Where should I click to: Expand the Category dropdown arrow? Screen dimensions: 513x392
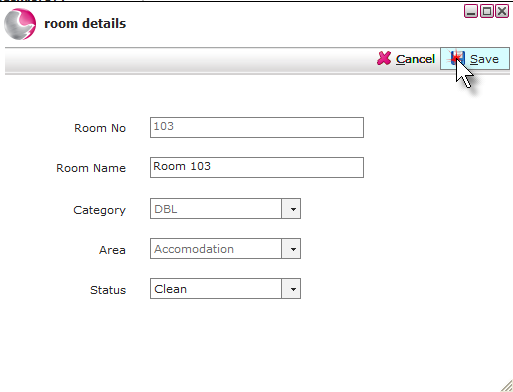[x=291, y=209]
